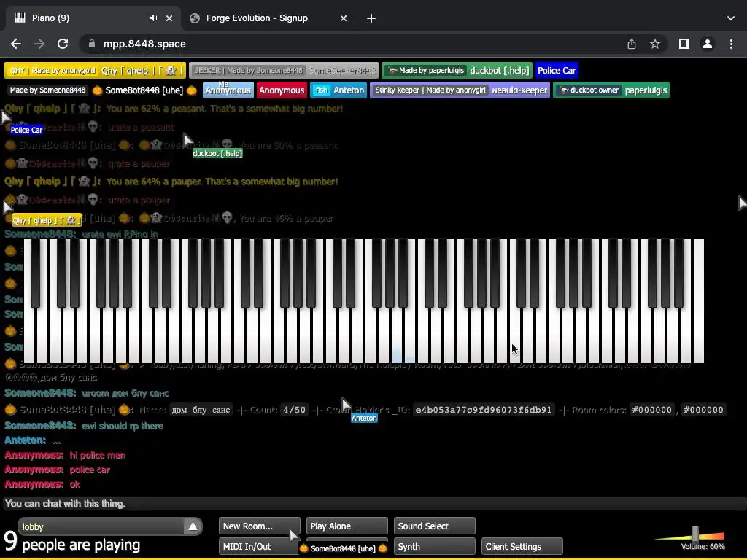The width and height of the screenshot is (747, 560).
Task: Click the SomeBot8448 [uhe] user tag
Action: tap(102, 90)
